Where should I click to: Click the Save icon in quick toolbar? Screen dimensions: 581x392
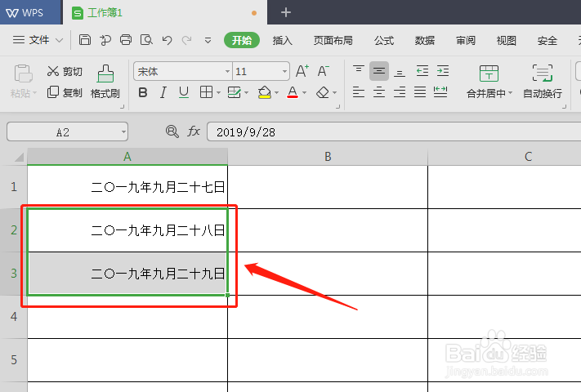click(x=85, y=40)
